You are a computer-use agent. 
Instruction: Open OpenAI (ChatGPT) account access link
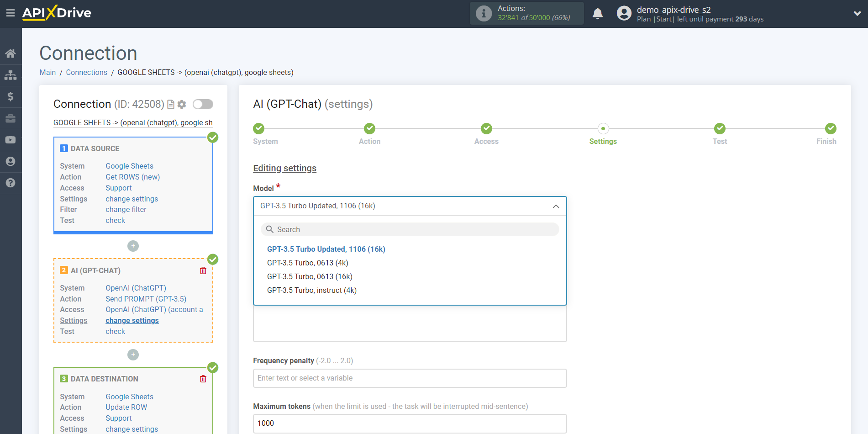coord(154,310)
